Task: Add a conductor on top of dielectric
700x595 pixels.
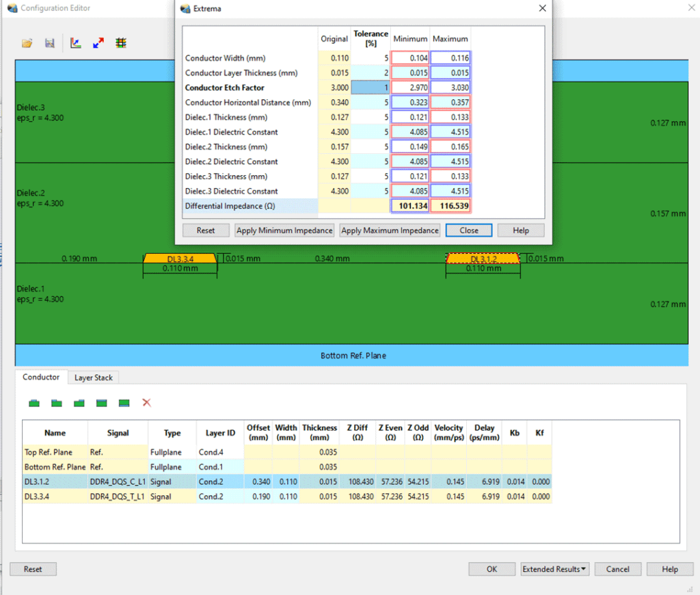Action: click(33, 404)
